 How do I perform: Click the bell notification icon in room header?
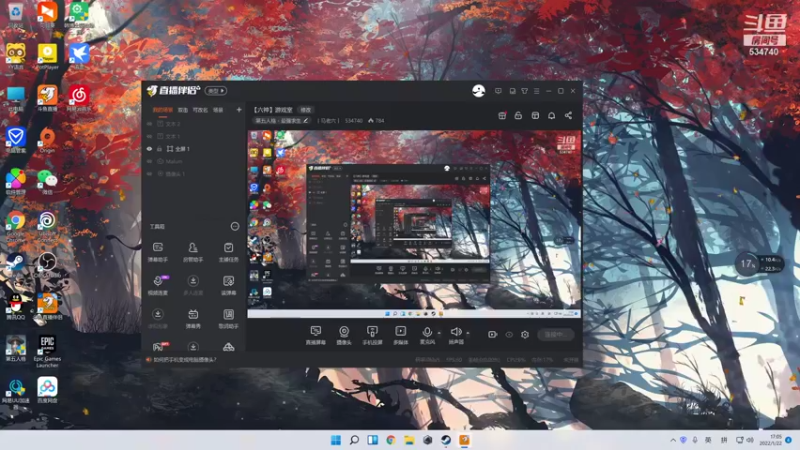pos(552,116)
